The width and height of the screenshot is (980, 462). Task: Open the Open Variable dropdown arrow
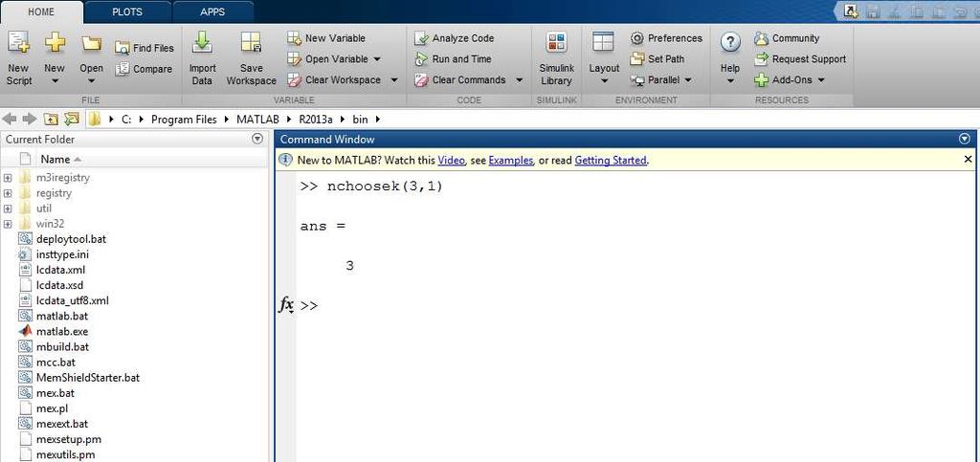coord(377,58)
